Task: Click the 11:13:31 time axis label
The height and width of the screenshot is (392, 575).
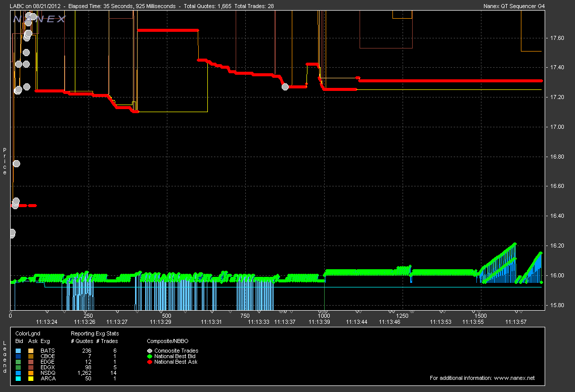Action: point(211,322)
